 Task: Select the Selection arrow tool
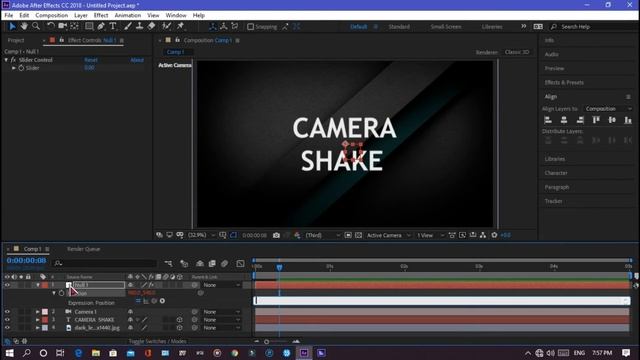[12, 26]
